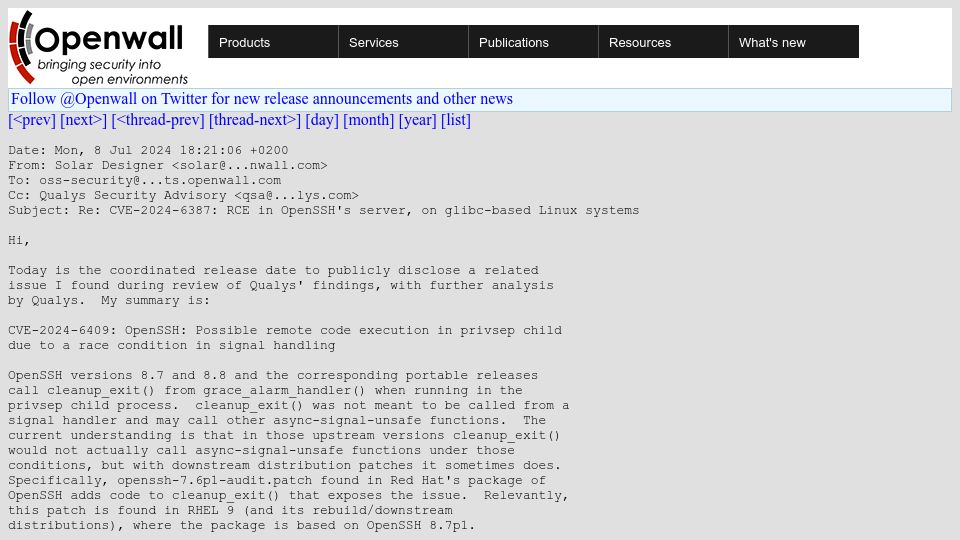960x540 pixels.
Task: Click the 'CVE-2024-6409: OpenSSH' summary line
Action: pyautogui.click(x=285, y=331)
